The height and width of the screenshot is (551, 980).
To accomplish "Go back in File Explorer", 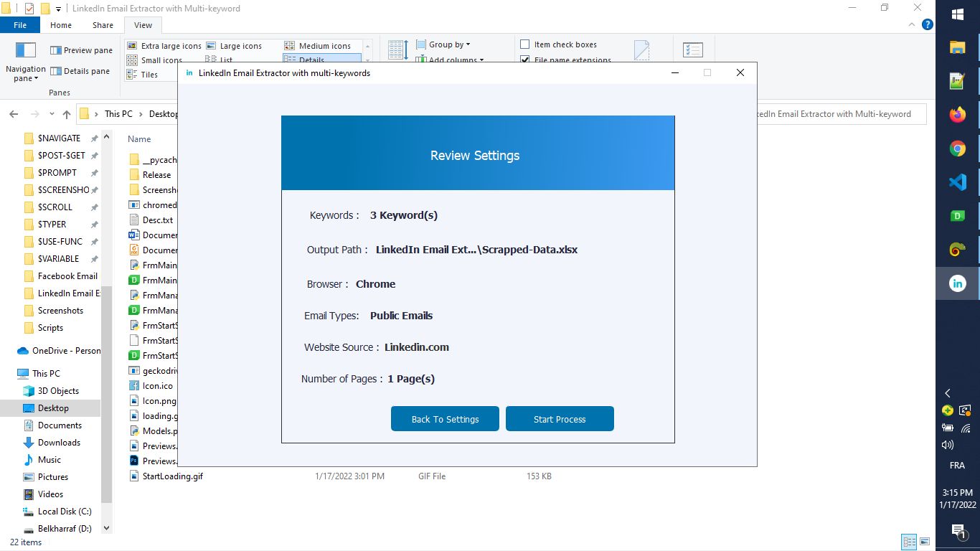I will point(14,114).
